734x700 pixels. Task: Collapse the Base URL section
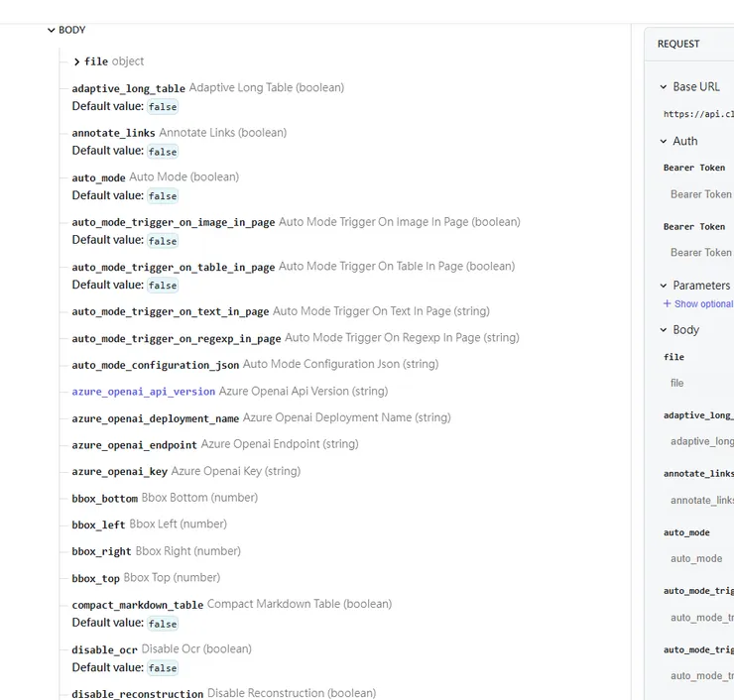point(664,87)
